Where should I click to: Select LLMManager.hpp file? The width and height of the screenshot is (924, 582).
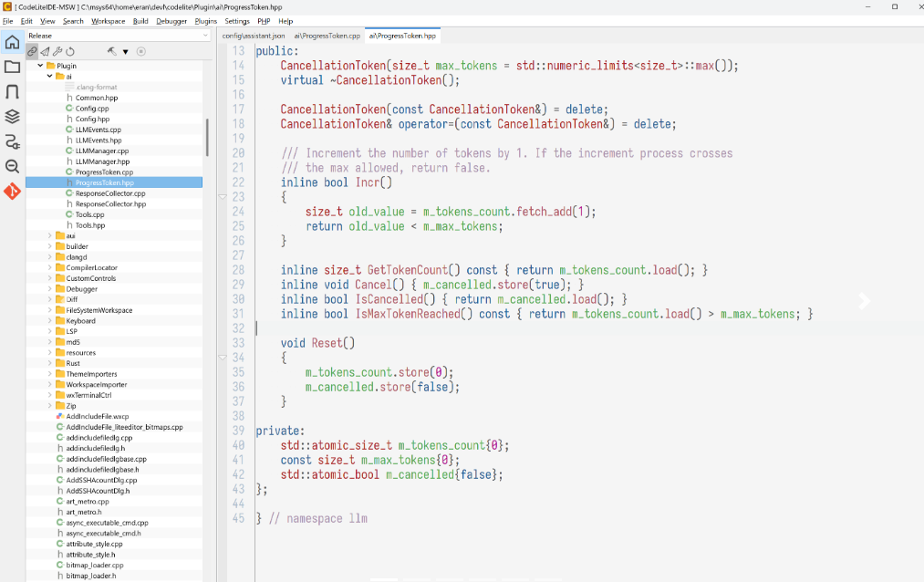click(x=102, y=161)
